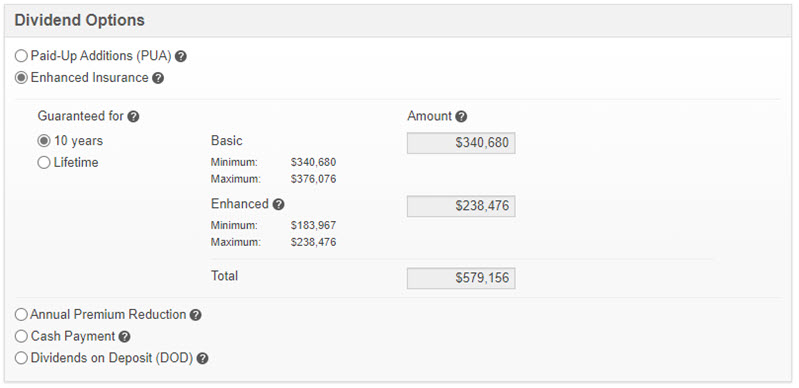
Task: Click the Total amount field showing $579,156
Action: tap(461, 278)
